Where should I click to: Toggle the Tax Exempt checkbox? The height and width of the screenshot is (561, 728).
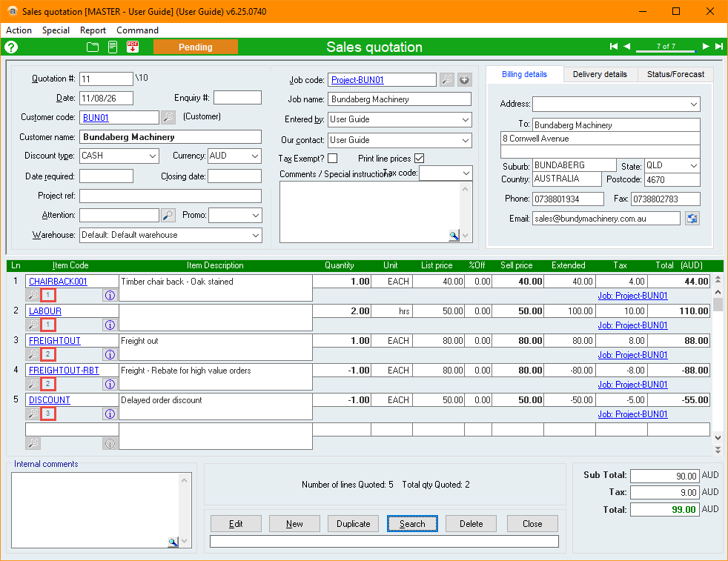pos(332,159)
